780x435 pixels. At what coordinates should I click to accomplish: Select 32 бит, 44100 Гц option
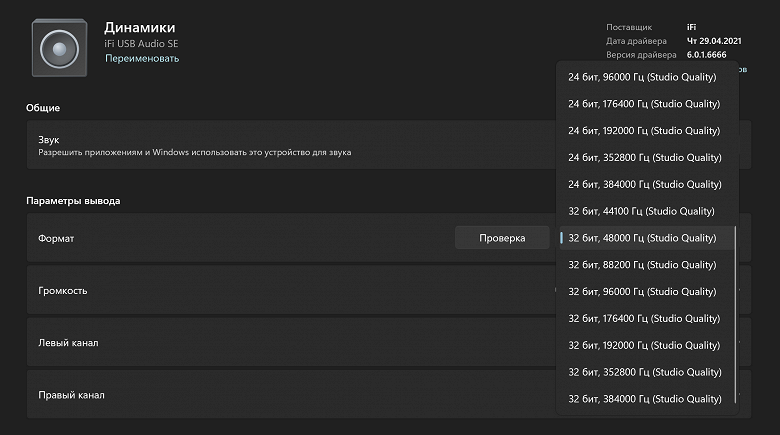pyautogui.click(x=641, y=211)
